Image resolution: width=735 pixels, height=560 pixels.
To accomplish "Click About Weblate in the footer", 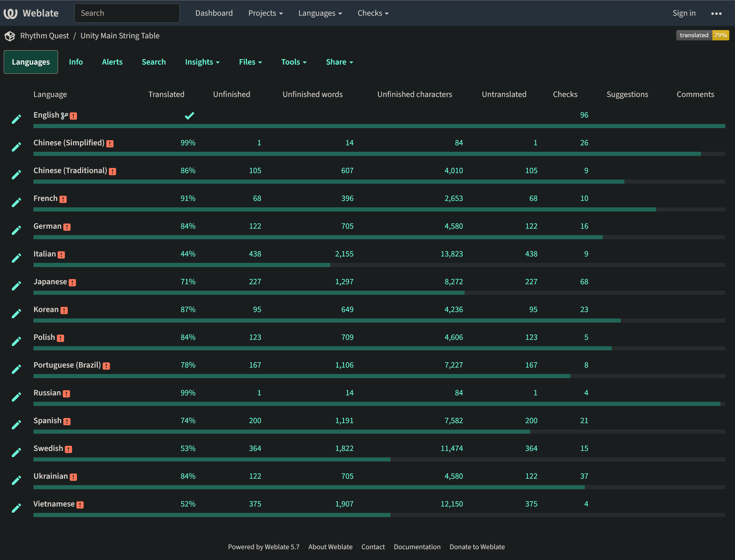I will pyautogui.click(x=330, y=547).
